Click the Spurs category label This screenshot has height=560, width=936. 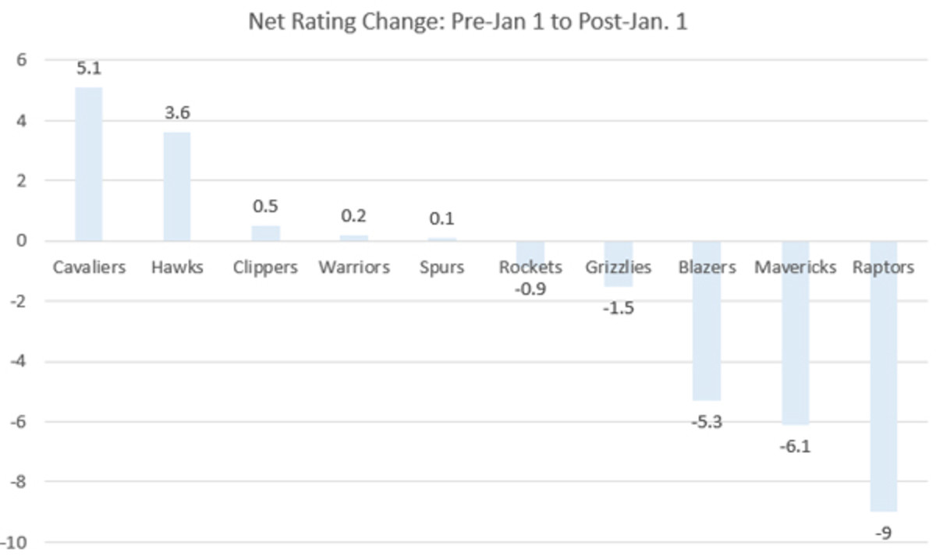coord(441,268)
